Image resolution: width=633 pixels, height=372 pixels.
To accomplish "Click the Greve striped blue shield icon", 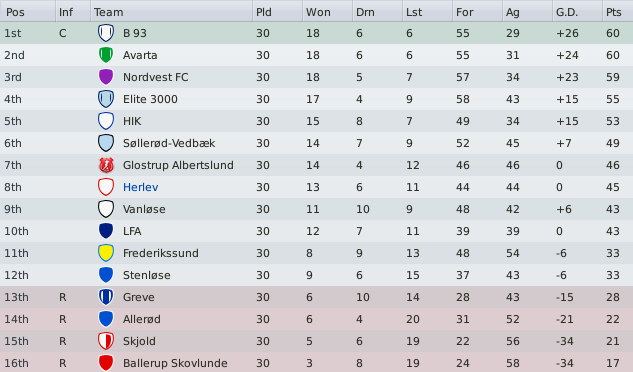I will pyautogui.click(x=106, y=297).
